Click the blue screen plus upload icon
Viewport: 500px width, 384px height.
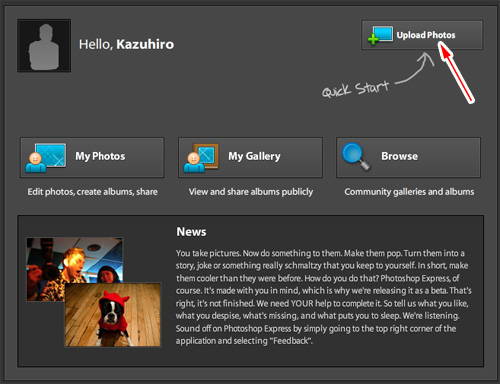tap(380, 35)
